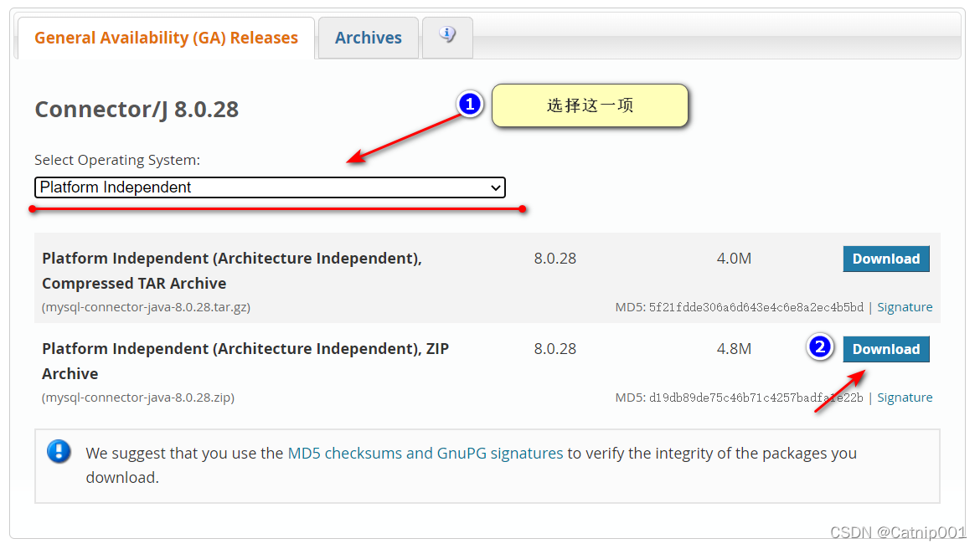Download the ZIP Archive
This screenshot has width=980, height=549.
point(885,349)
